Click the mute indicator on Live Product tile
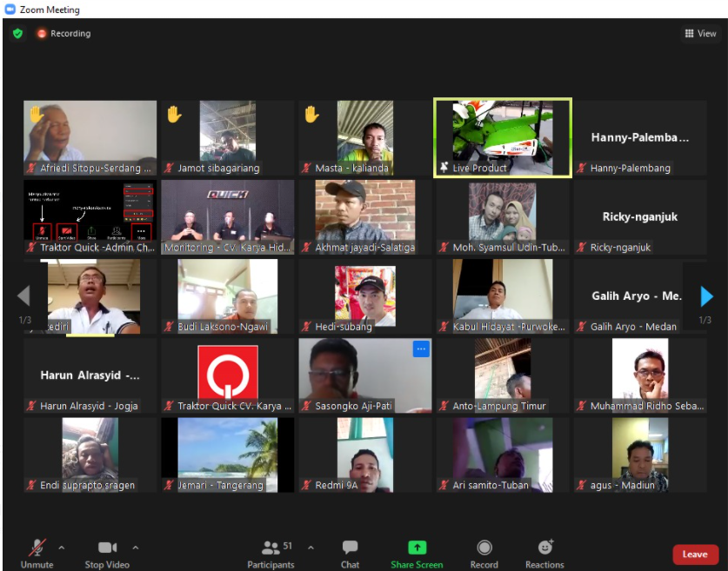Viewport: 728px width, 571px height. point(444,168)
